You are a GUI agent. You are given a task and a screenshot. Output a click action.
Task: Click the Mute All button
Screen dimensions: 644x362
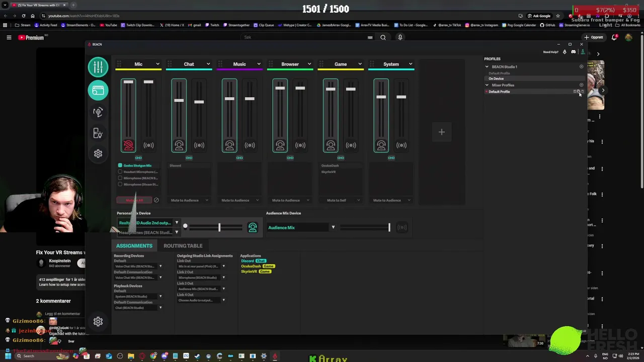tap(134, 200)
